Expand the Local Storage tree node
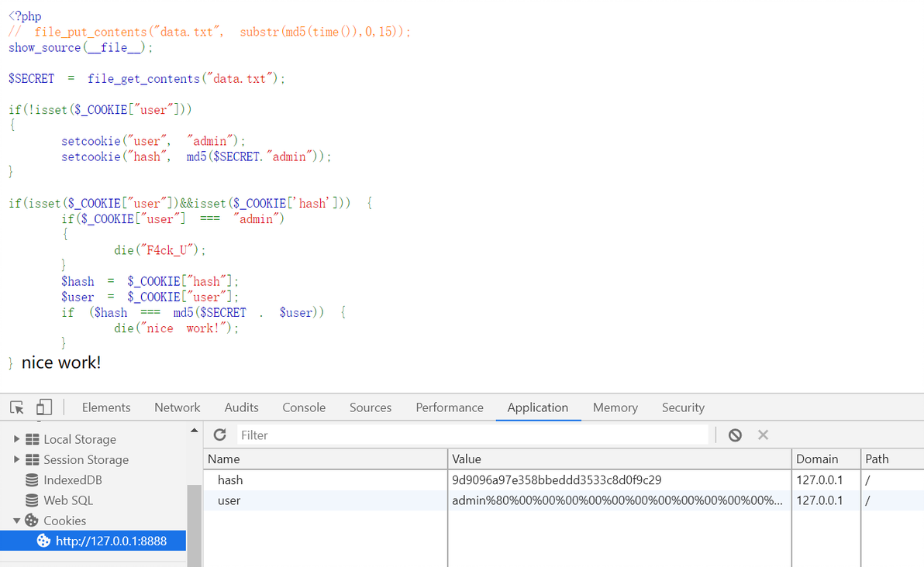This screenshot has height=567, width=924. [x=16, y=439]
